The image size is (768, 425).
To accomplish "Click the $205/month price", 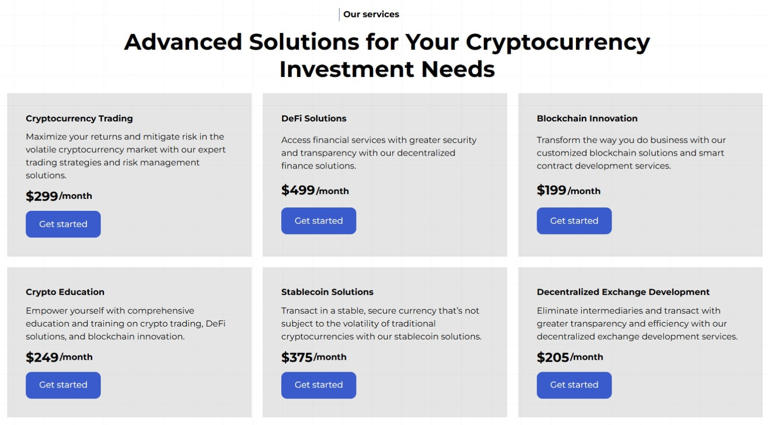I will pyautogui.click(x=570, y=357).
